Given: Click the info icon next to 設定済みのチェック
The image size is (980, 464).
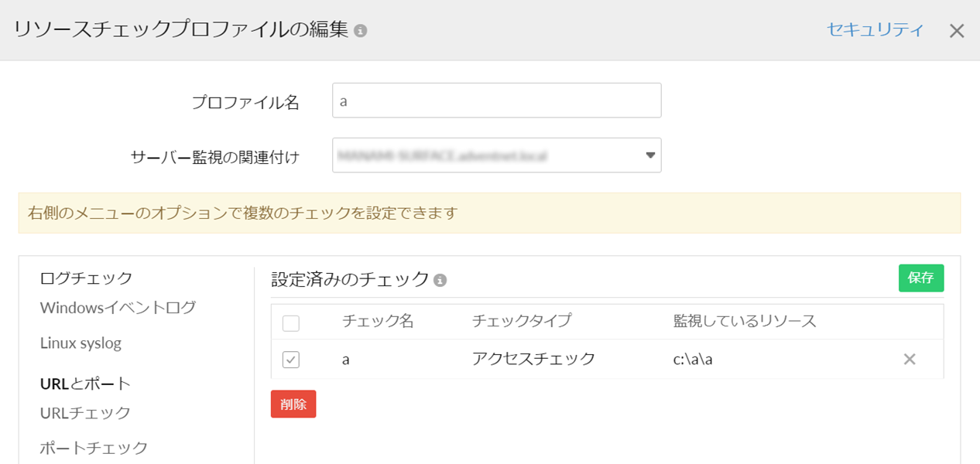Looking at the screenshot, I should [440, 280].
